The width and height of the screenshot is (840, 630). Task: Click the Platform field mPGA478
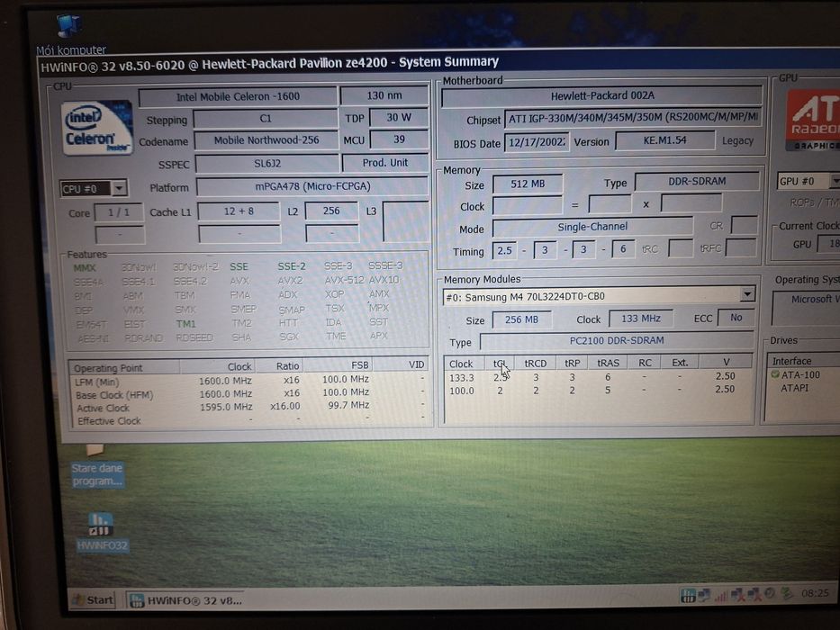tap(312, 186)
